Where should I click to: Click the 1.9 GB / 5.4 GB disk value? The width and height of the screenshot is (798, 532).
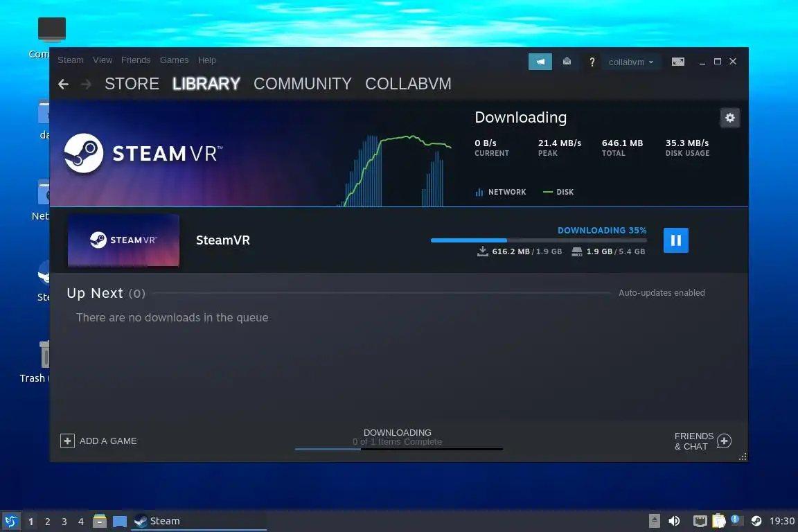pos(615,251)
